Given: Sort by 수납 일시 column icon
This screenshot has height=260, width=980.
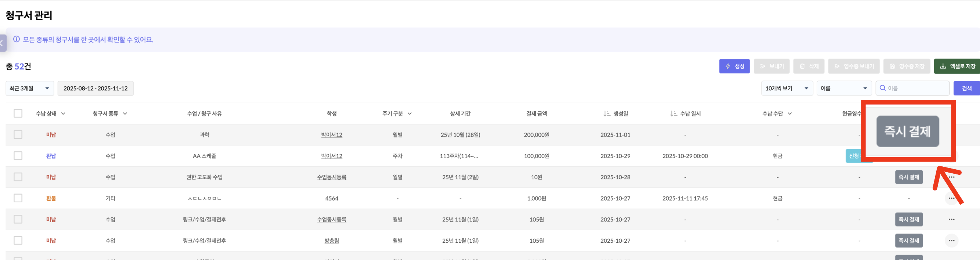Looking at the screenshot, I should coord(673,113).
